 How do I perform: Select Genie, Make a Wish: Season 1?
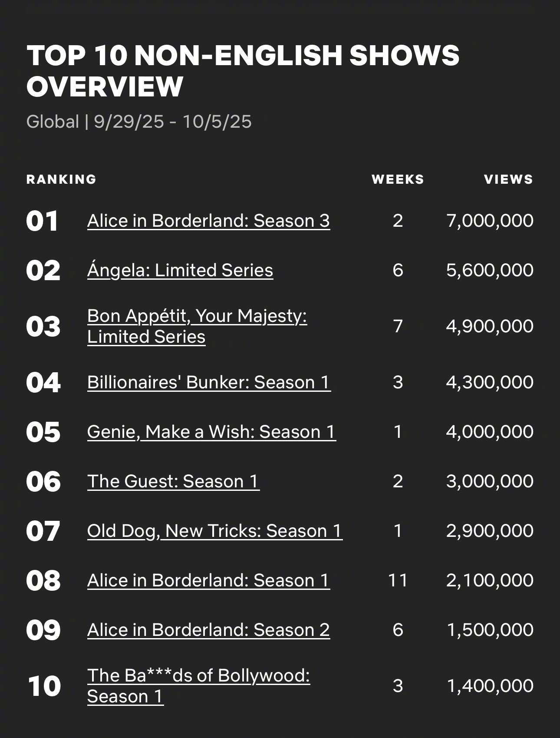(x=211, y=432)
